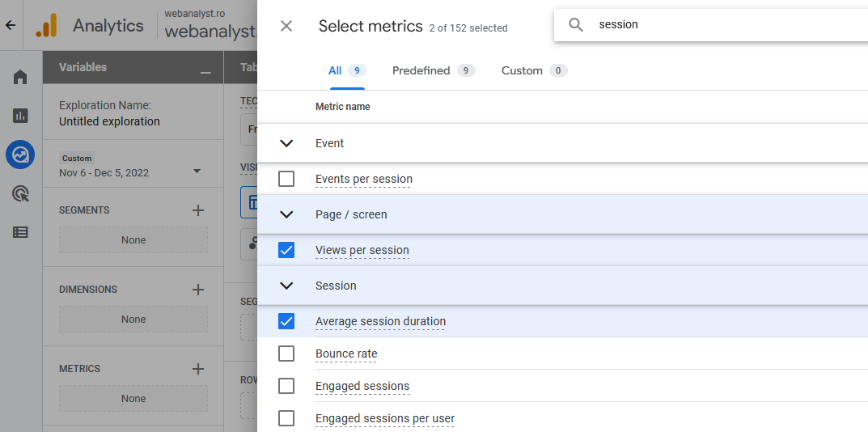The height and width of the screenshot is (432, 868).
Task: Switch to the All metrics tab
Action: click(347, 70)
